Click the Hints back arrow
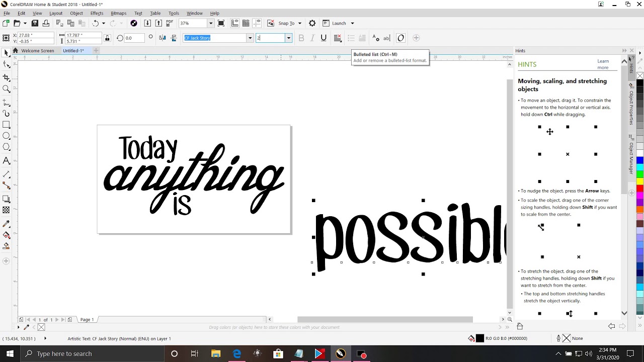 pos(612,326)
